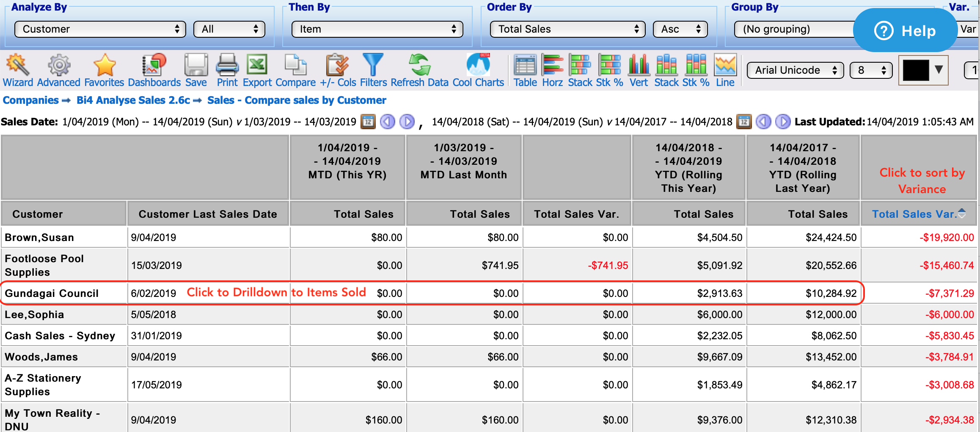Open Sales - Compare sales by Customer breadcrumb
980x432 pixels.
[297, 100]
